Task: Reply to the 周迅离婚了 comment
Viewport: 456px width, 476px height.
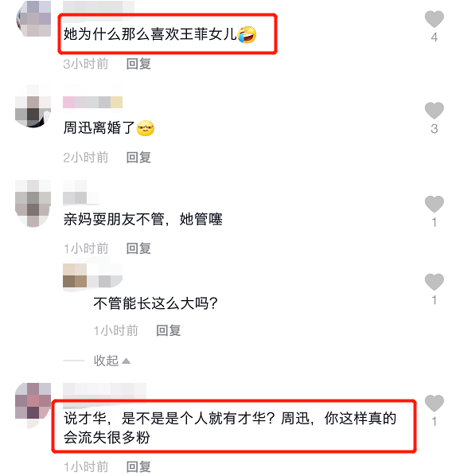Action: pos(138,158)
